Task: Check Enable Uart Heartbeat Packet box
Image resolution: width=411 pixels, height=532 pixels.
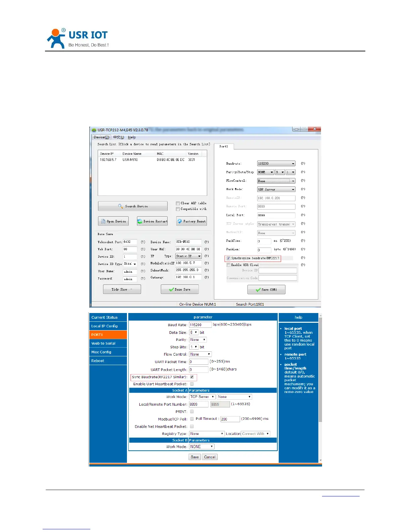Action: [192, 384]
